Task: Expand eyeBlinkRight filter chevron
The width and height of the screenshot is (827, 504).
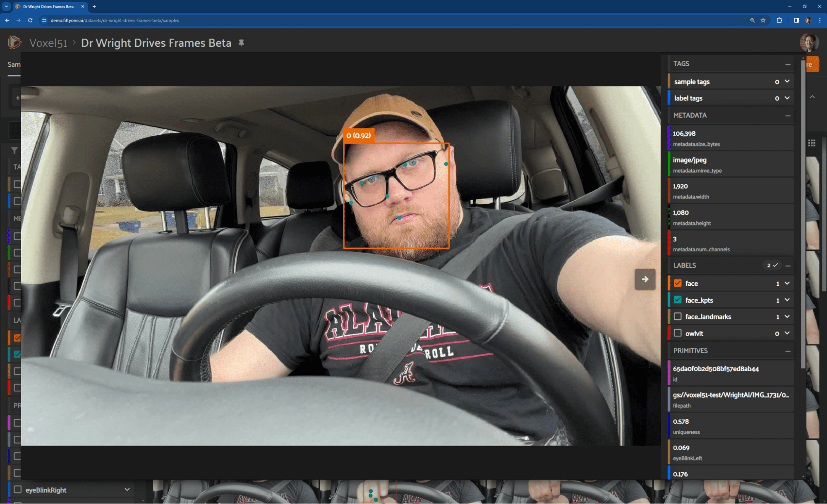Action: click(x=127, y=490)
